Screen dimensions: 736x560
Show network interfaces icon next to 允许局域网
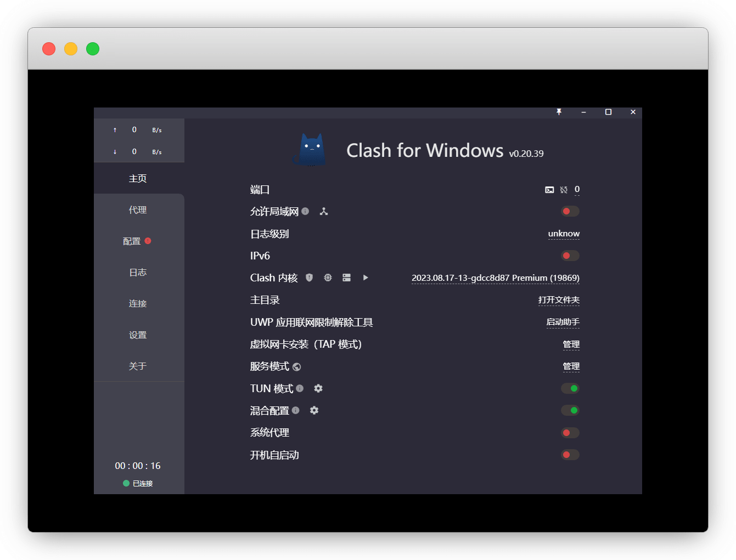tap(324, 211)
